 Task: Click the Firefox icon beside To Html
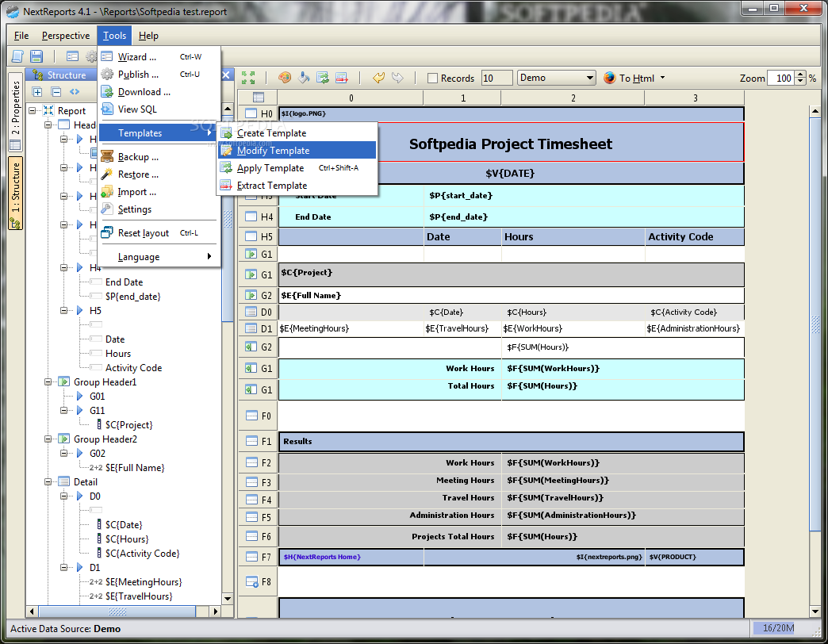609,78
